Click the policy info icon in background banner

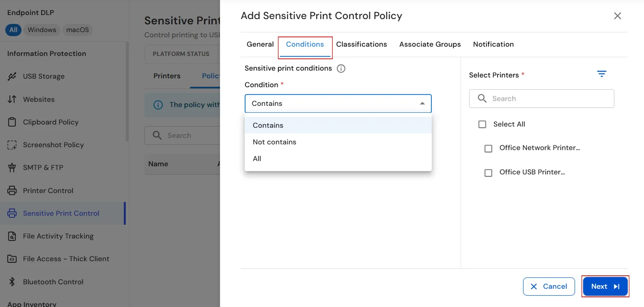coord(158,105)
